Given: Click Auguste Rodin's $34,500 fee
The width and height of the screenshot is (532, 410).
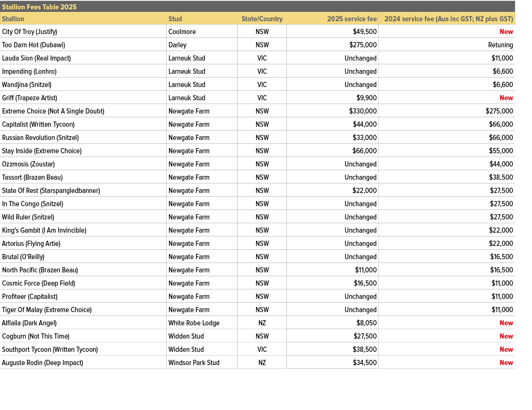Looking at the screenshot, I should click(x=366, y=363).
